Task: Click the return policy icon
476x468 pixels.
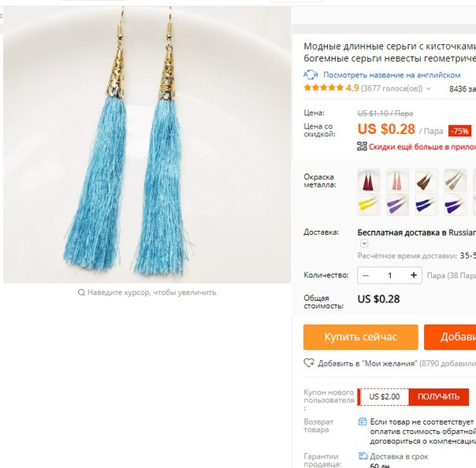Action: pos(363,422)
